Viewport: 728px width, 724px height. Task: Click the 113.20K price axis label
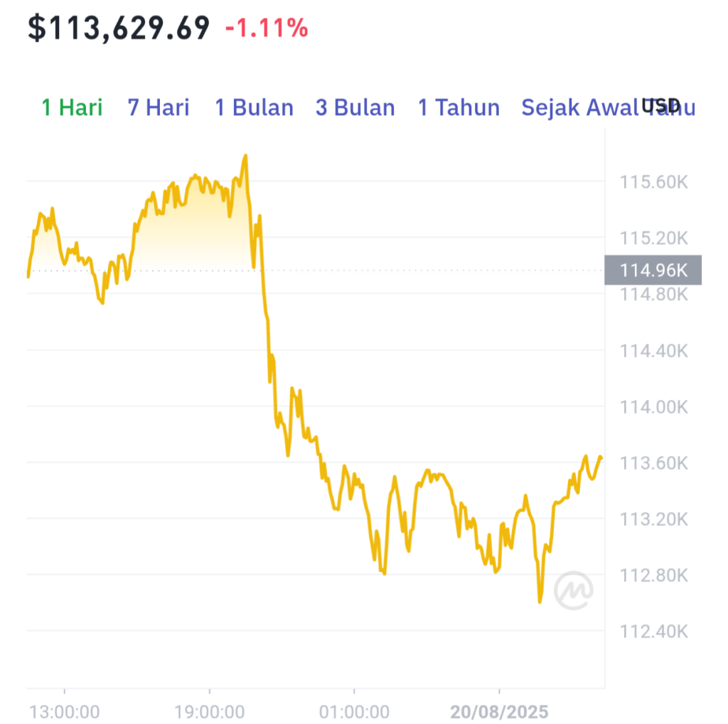point(654,519)
